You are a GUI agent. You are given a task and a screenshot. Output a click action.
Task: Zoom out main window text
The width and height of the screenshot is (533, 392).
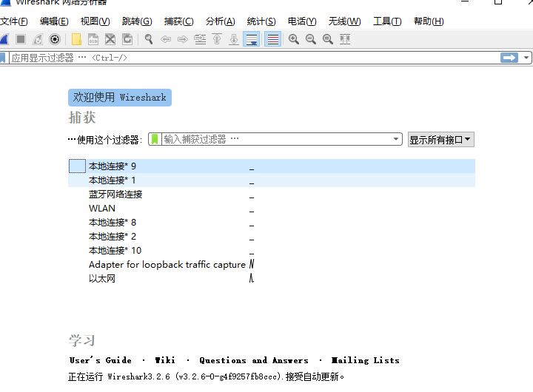click(311, 39)
